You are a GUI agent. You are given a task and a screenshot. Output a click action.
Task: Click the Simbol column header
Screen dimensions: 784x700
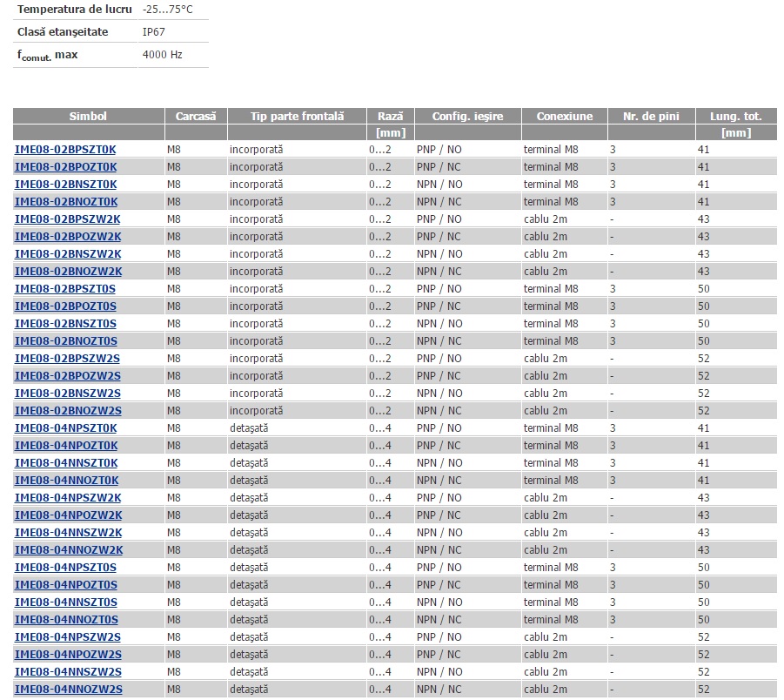coord(89,116)
